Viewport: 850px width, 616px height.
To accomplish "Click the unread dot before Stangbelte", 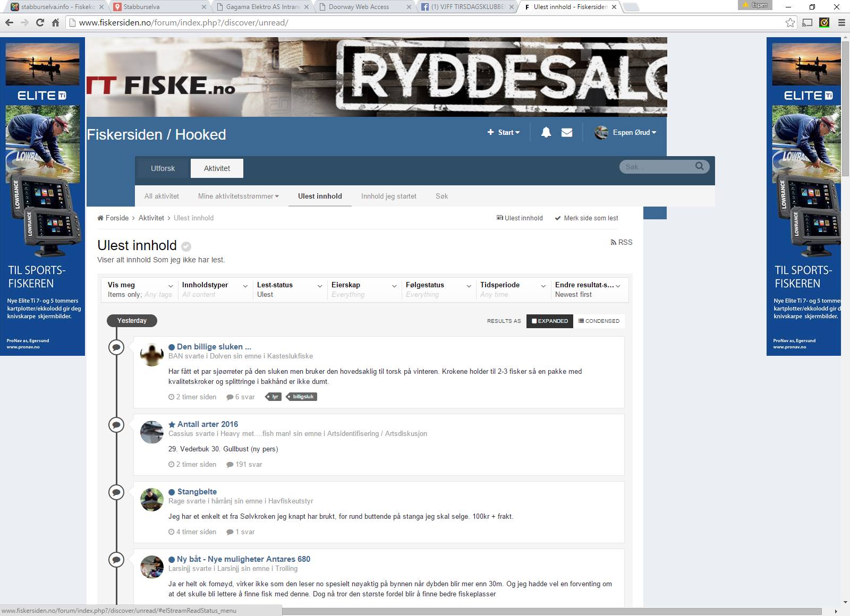I will pyautogui.click(x=172, y=492).
